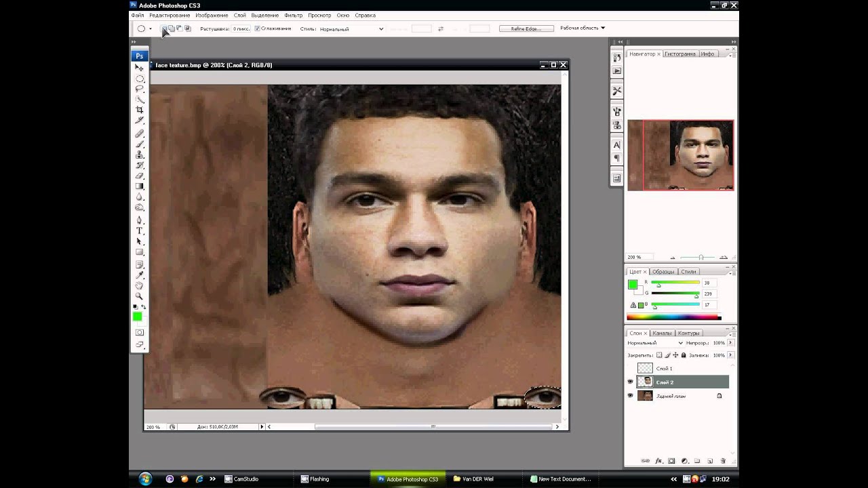Toggle lock image pixels brush icon
The image size is (868, 488).
[x=667, y=355]
